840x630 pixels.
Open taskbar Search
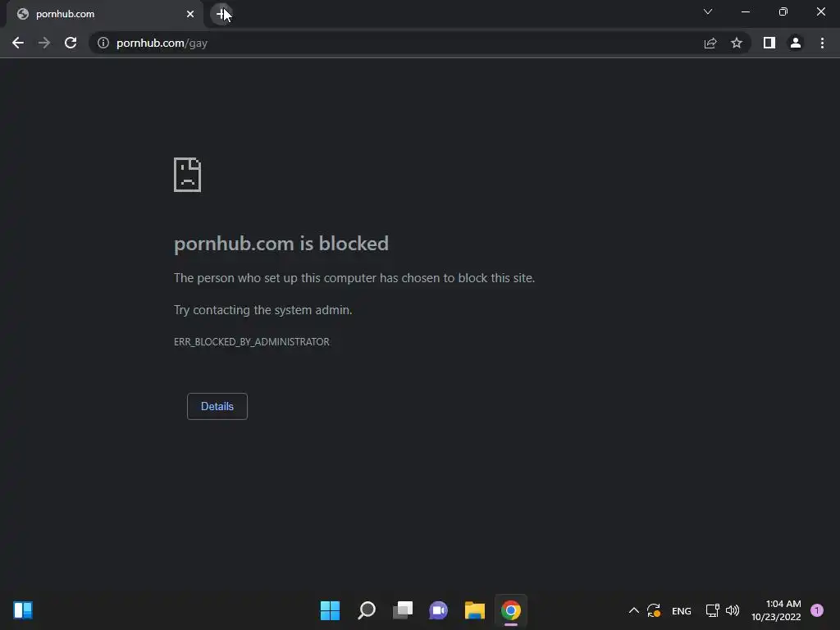point(367,610)
